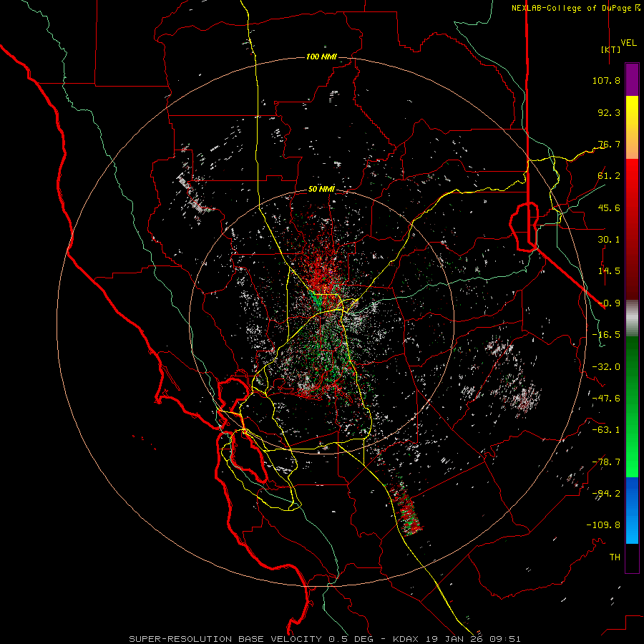Click the 107.8 velocity scale value

click(606, 80)
